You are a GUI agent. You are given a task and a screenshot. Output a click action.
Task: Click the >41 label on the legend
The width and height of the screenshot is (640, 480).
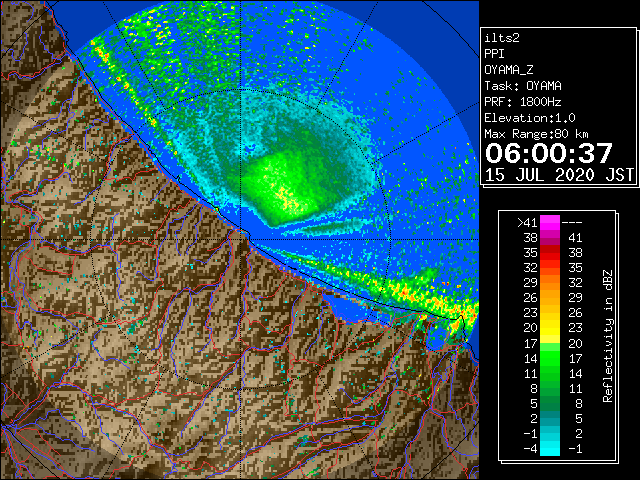tap(527, 223)
